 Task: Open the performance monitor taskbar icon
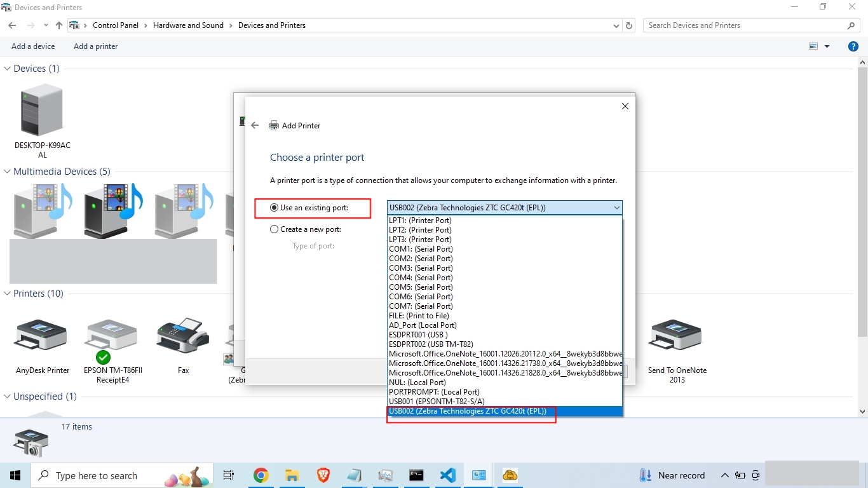(x=385, y=475)
